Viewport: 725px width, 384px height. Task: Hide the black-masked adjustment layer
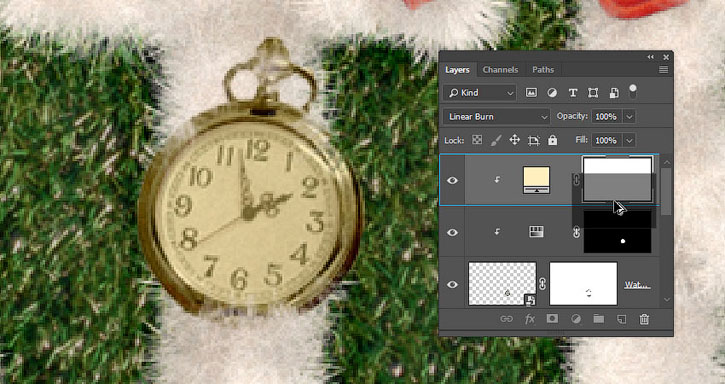click(x=452, y=232)
